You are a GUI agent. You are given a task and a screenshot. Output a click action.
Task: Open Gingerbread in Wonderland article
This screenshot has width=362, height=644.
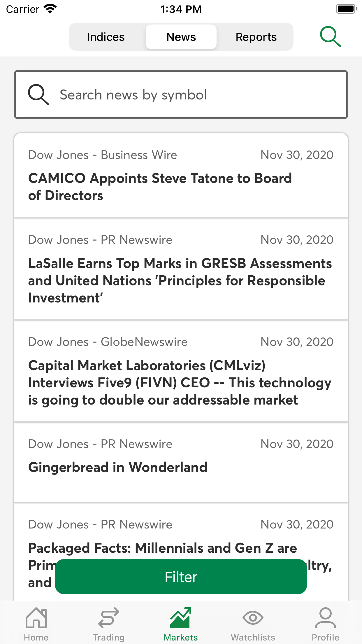click(x=118, y=467)
